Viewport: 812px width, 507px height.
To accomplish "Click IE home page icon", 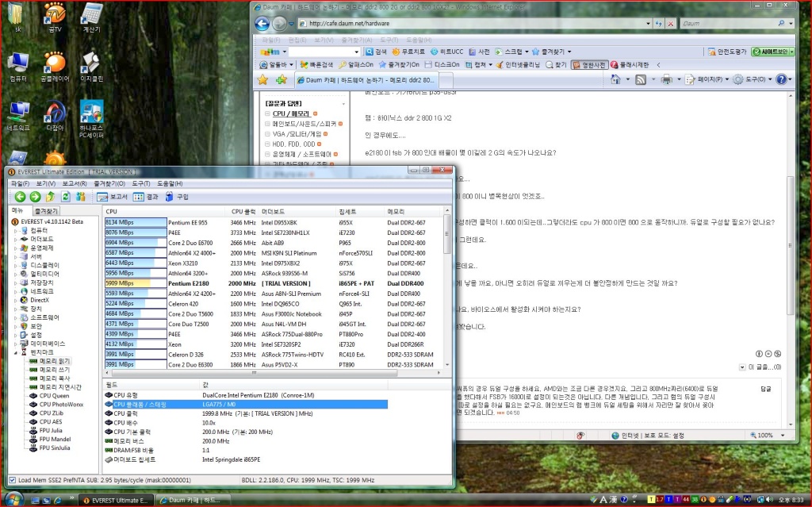I will pos(615,79).
